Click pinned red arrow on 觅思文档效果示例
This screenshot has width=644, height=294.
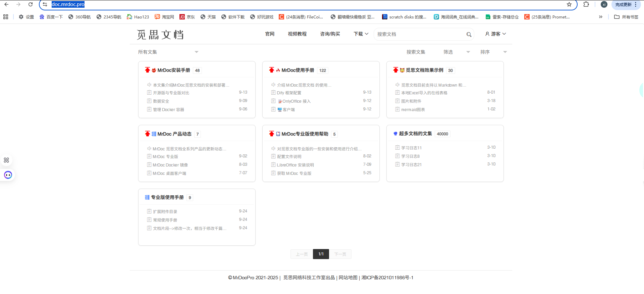click(396, 70)
